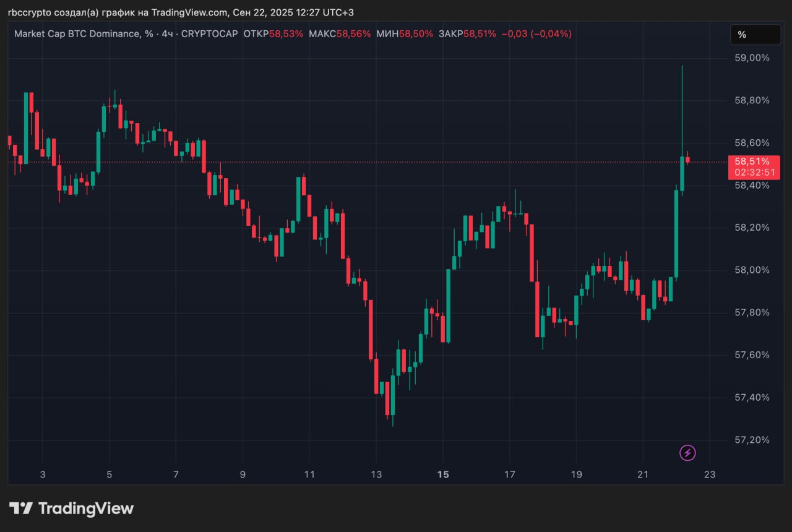This screenshot has width=792, height=532.
Task: Click the МИН 58,50% low value
Action: (405, 34)
